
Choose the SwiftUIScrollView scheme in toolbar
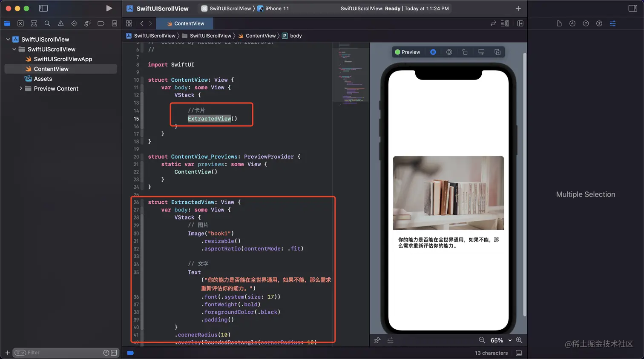[x=226, y=9]
